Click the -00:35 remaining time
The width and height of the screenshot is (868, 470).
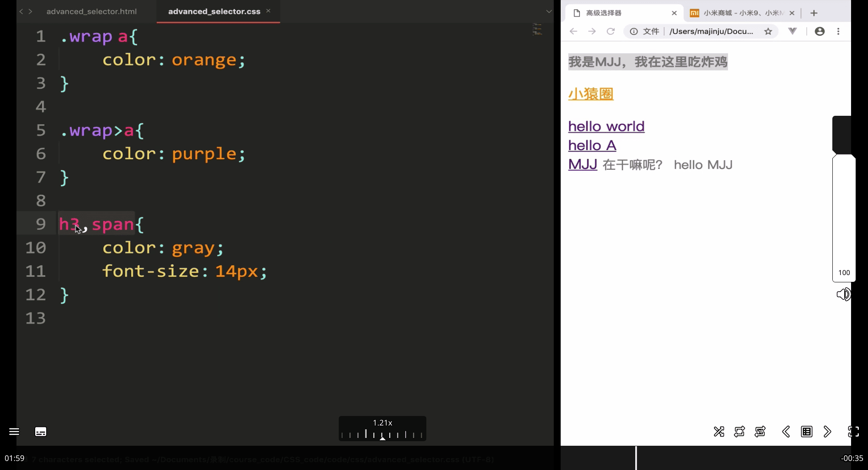point(852,458)
